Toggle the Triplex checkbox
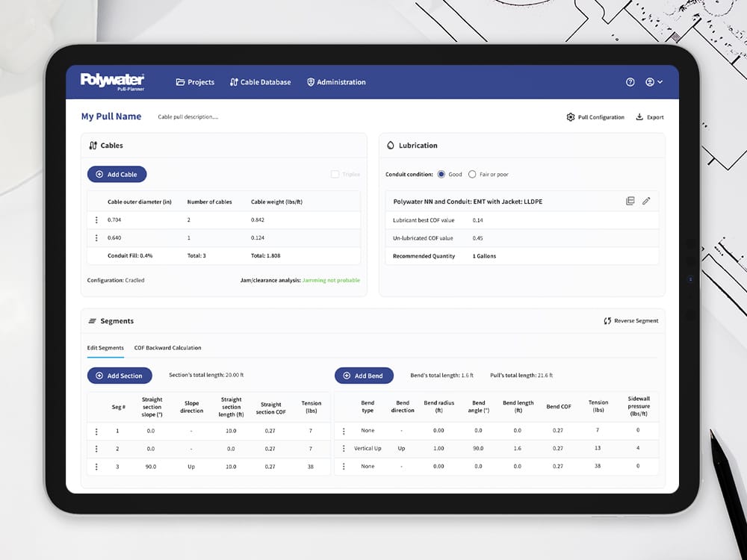 pyautogui.click(x=335, y=174)
